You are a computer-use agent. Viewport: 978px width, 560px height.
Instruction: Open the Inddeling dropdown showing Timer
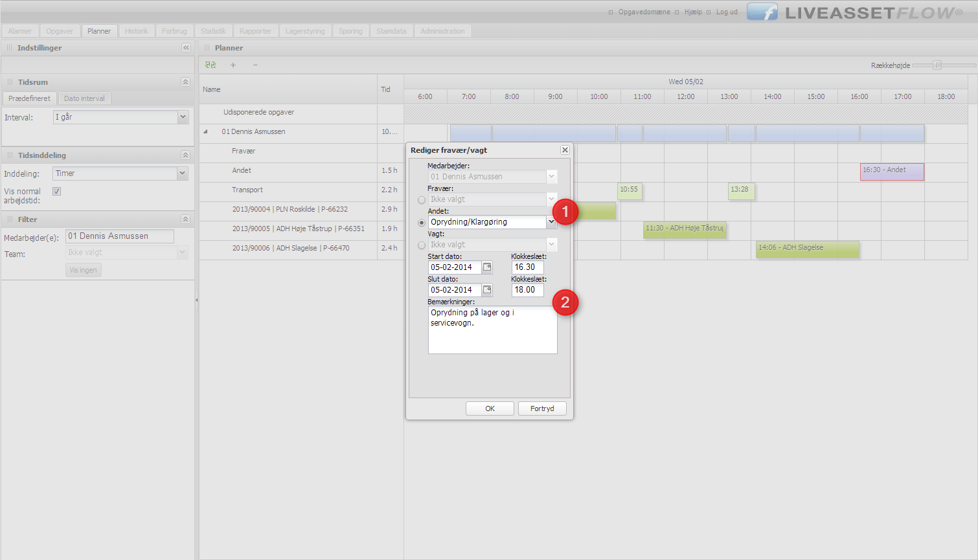(183, 174)
